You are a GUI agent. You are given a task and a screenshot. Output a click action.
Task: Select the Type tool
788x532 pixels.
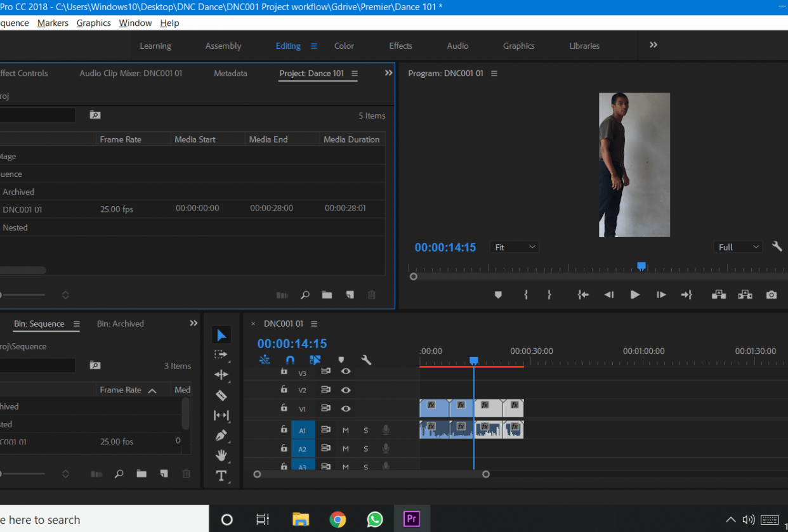tap(221, 475)
